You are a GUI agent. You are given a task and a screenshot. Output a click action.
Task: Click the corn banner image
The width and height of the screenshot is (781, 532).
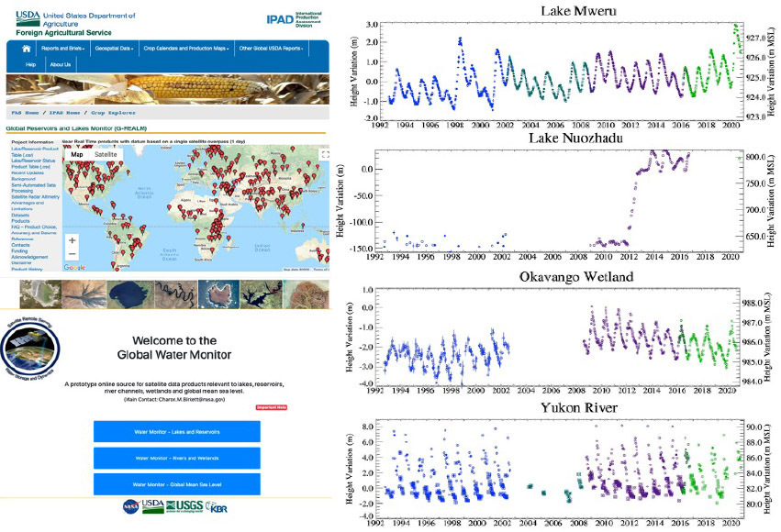pos(167,89)
